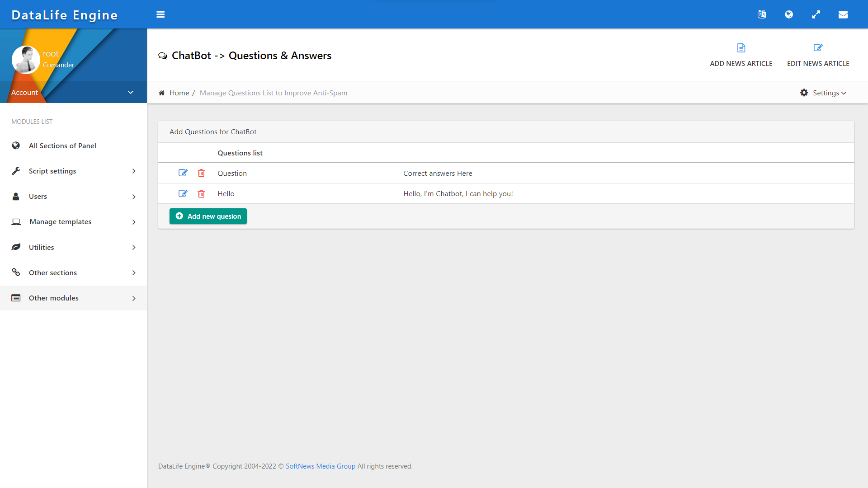Click Add new quesion button
The width and height of the screenshot is (868, 488).
coord(208,216)
